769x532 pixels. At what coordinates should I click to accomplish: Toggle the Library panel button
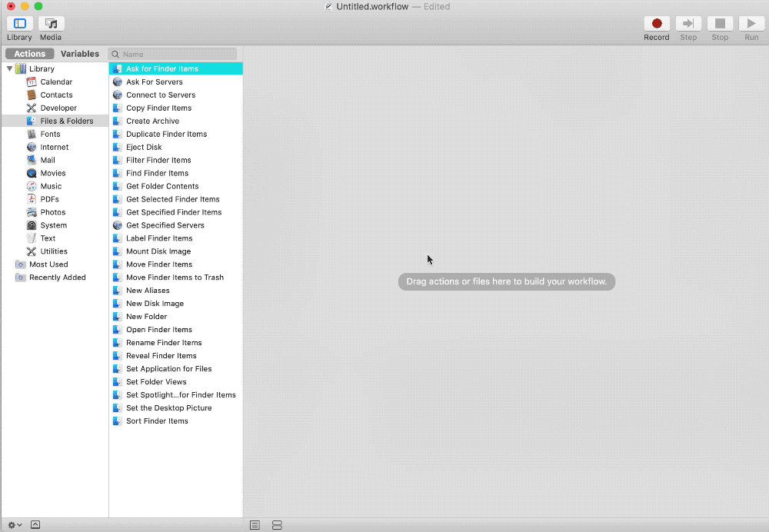[x=20, y=24]
